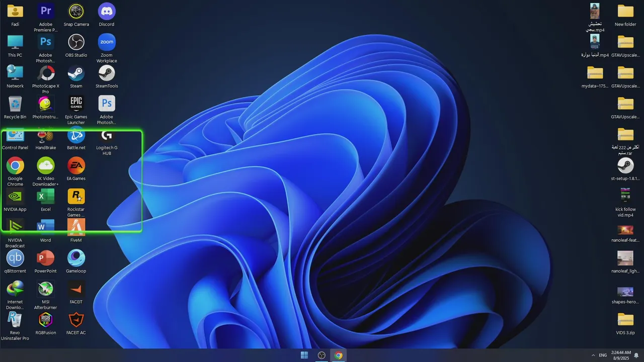Viewport: 644px width, 362px height.
Task: Open Google Chrome desktop shortcut
Action: (x=15, y=165)
